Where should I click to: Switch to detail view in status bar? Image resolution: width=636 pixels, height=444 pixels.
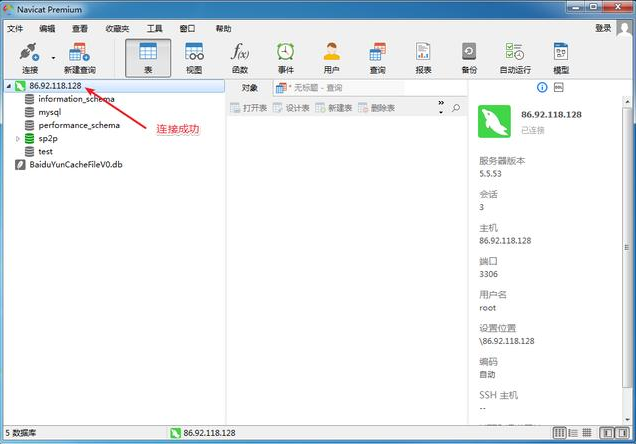point(573,433)
